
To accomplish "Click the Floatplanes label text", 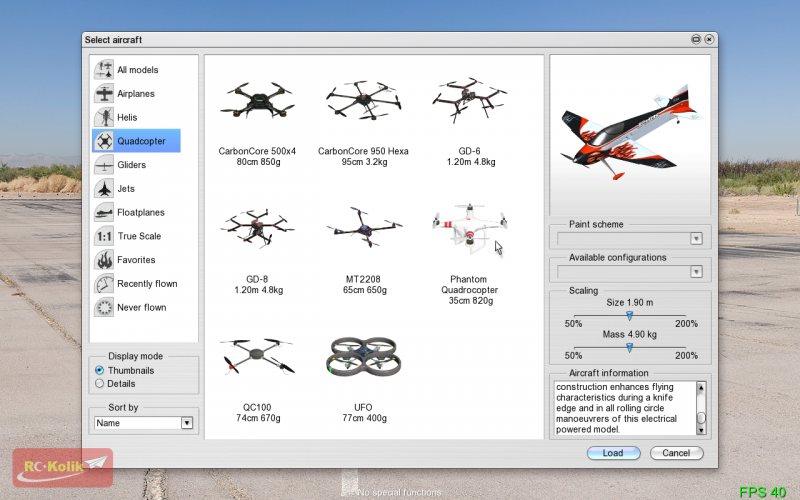I will point(141,212).
